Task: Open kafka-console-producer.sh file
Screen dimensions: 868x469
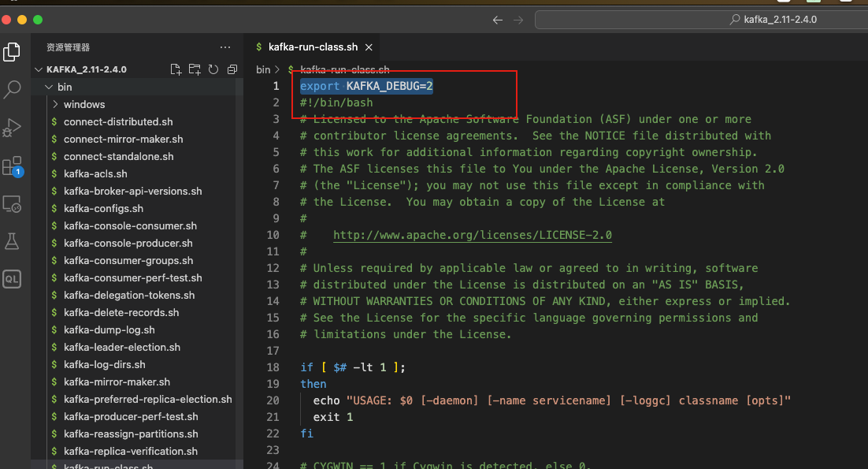Action: (x=128, y=243)
